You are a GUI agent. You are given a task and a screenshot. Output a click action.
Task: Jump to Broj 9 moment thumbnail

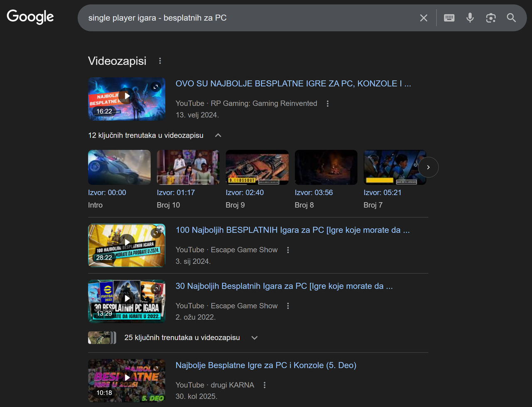[x=257, y=167]
